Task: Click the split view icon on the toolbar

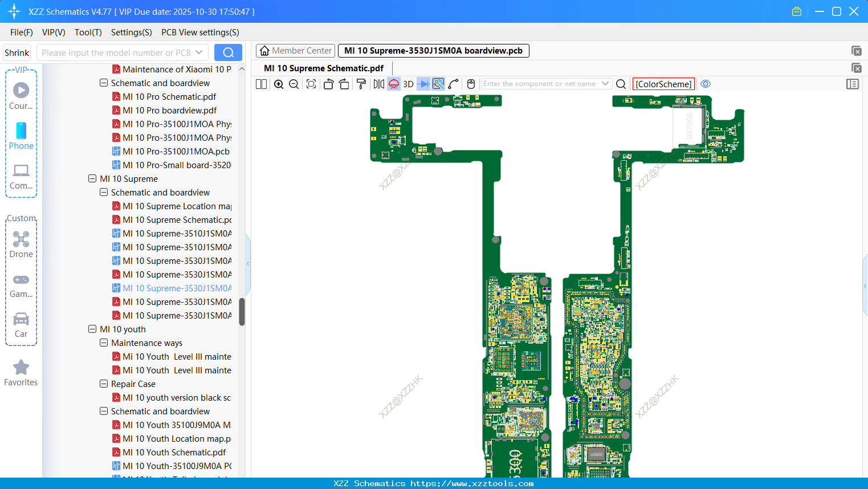Action: (261, 84)
